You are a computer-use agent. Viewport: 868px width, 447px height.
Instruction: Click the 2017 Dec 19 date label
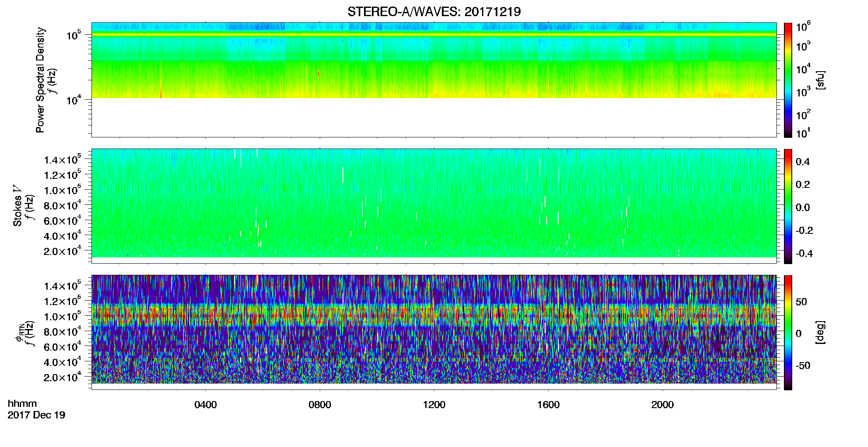[x=36, y=415]
